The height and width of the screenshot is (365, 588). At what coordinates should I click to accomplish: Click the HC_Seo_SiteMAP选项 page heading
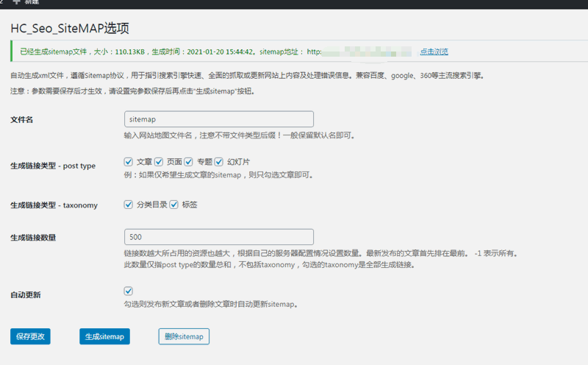(x=70, y=28)
